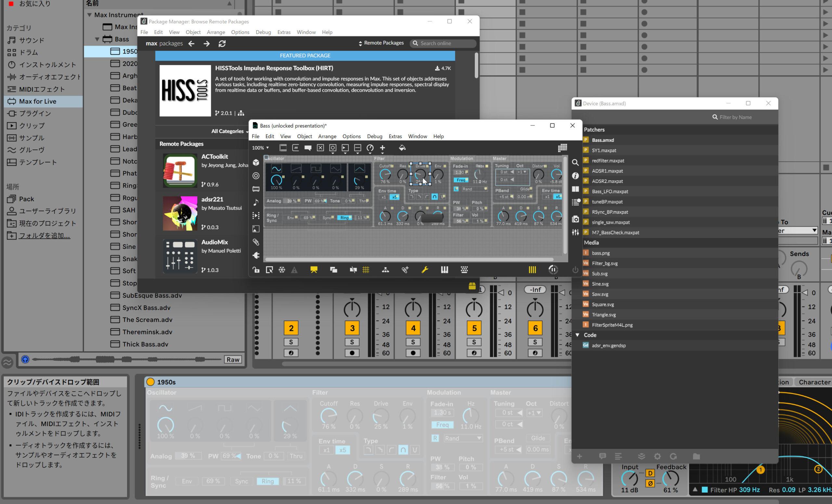The image size is (832, 504).
Task: Open the 100% zoom dropdown in Bass patcher
Action: (260, 148)
